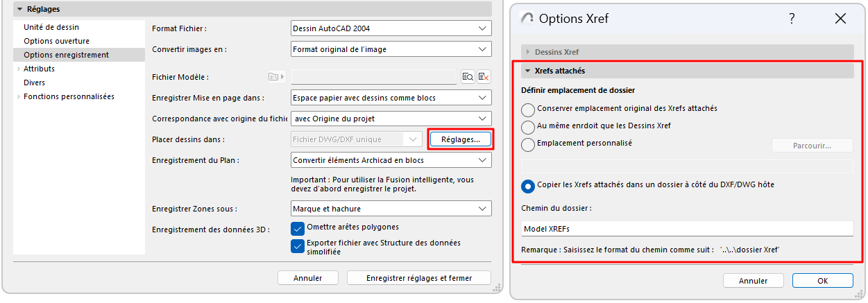Open Enregistrer Zones sous dropdown
Screen dimensions: 868x303
point(391,209)
